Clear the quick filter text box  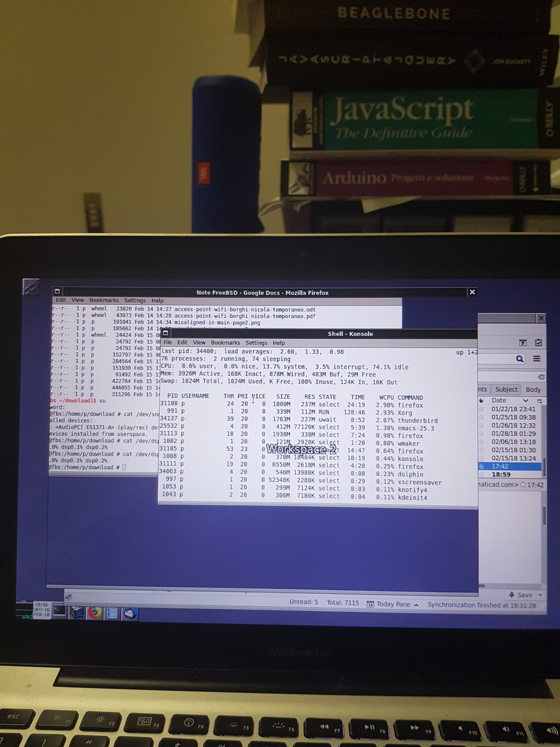click(x=541, y=377)
